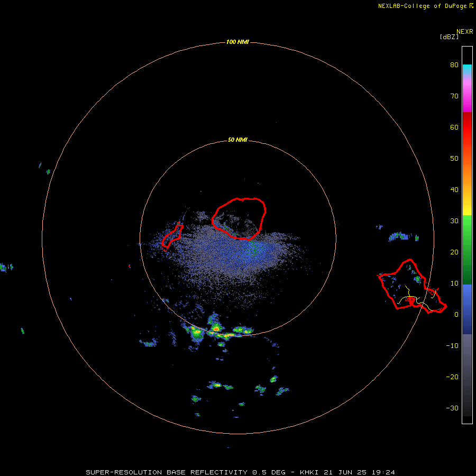The height and width of the screenshot is (476, 476).
Task: Click the 40 value on the dBZ scale
Action: click(x=454, y=189)
